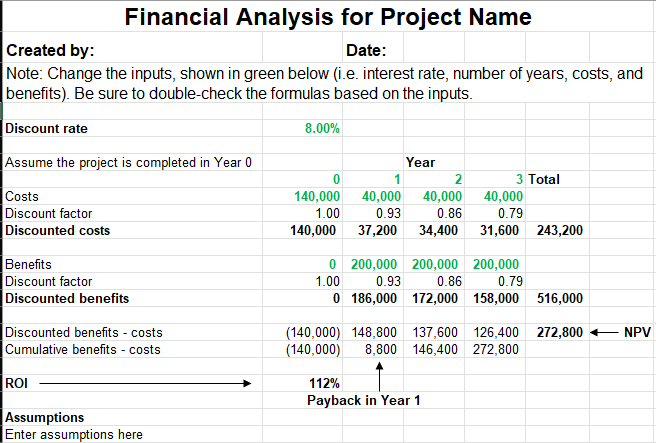Click the Discounted benefits value 158,000
This screenshot has height=443, width=656.
[x=496, y=299]
